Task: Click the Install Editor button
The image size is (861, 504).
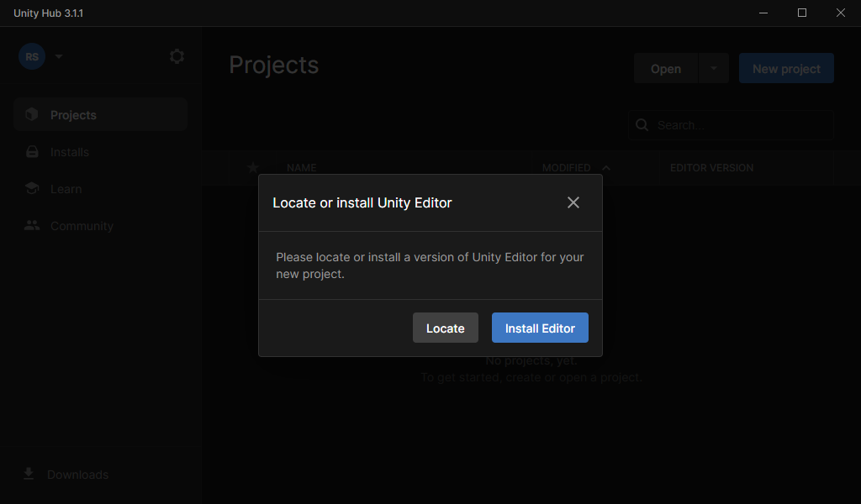Action: [x=540, y=328]
